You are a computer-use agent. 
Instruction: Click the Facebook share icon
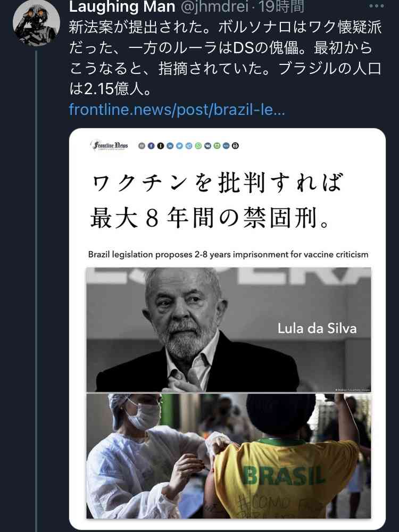coord(151,146)
